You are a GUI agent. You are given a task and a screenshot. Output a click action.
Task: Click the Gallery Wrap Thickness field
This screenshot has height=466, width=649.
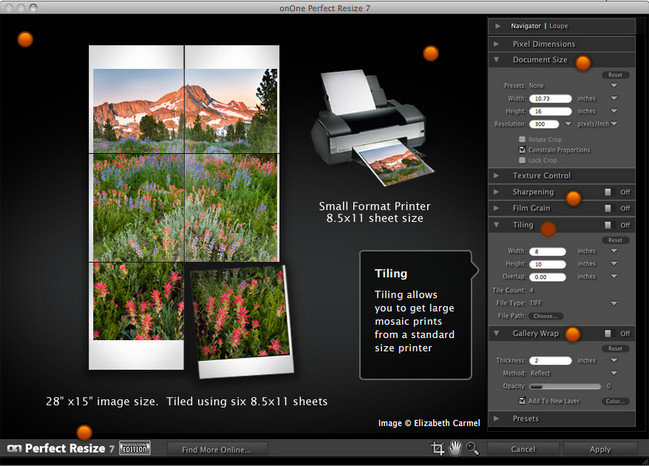click(x=550, y=360)
